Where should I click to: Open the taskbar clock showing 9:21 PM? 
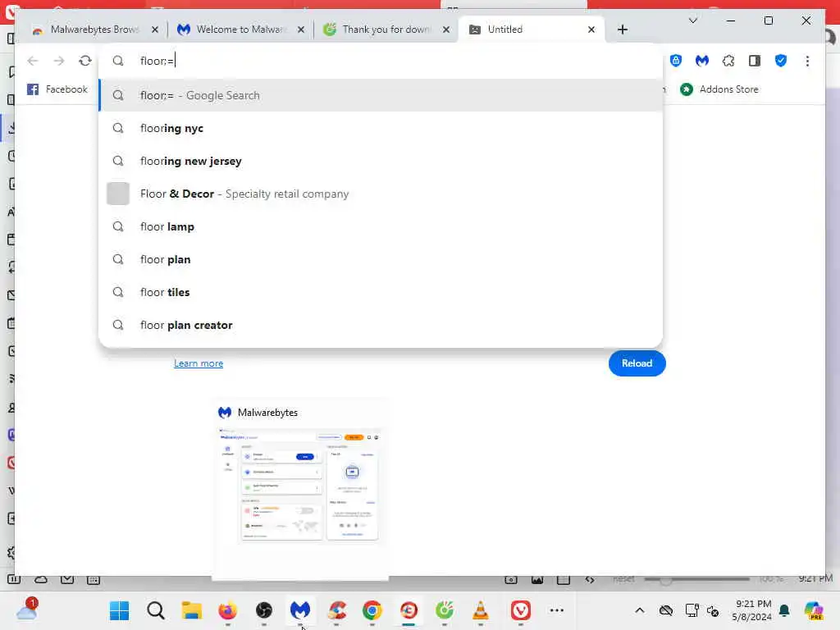[x=752, y=610]
